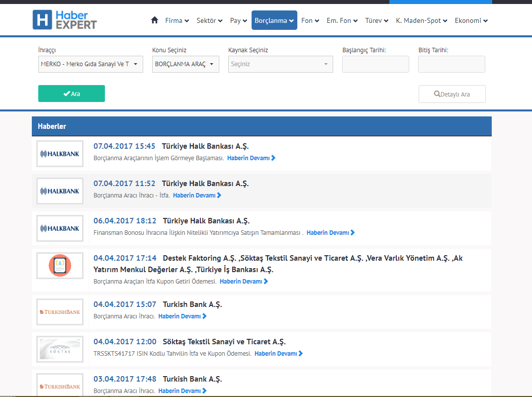532x397 pixels.
Task: Open the Ekonomi menu
Action: (471, 21)
